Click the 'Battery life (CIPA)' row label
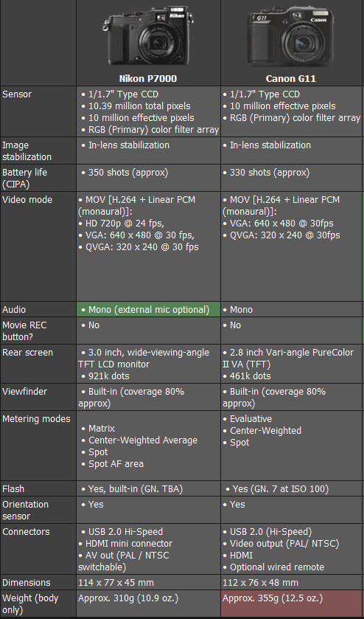This screenshot has height=619, width=364. click(24, 179)
